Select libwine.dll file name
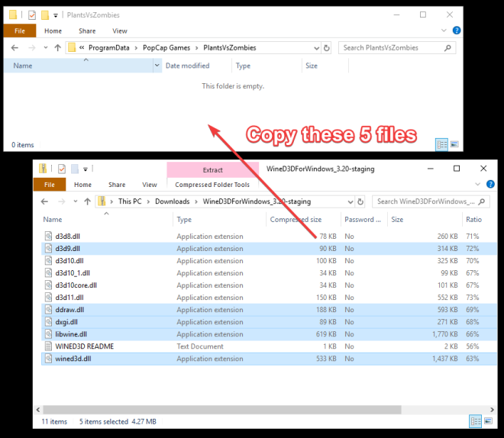 [71, 334]
